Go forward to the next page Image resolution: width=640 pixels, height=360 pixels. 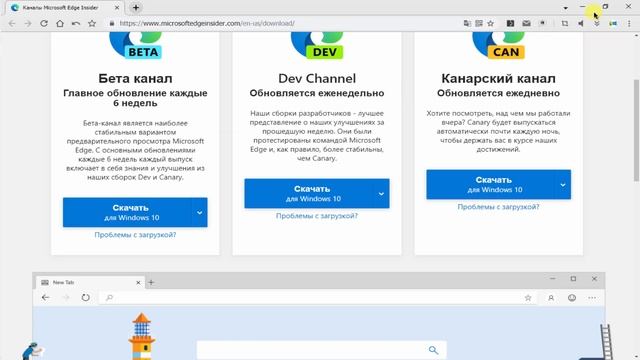tap(28, 24)
